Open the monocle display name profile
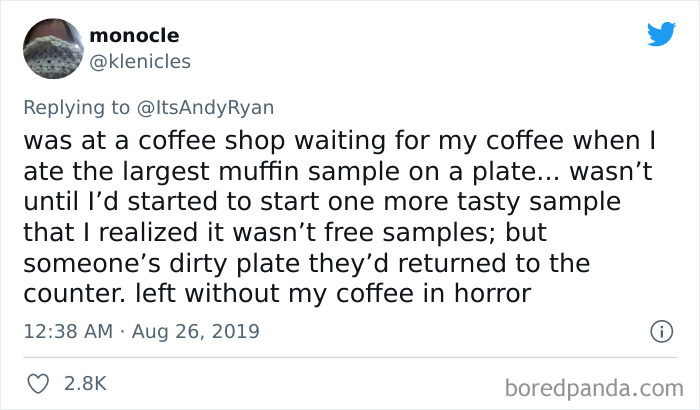The image size is (700, 410). pyautogui.click(x=134, y=35)
